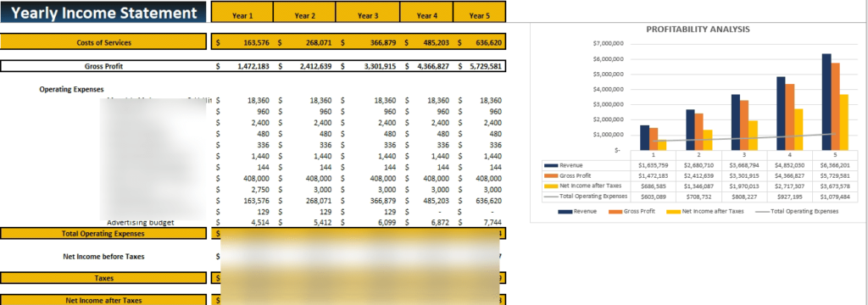Select the Gross Profit row label
This screenshot has height=305, width=868.
(x=103, y=66)
